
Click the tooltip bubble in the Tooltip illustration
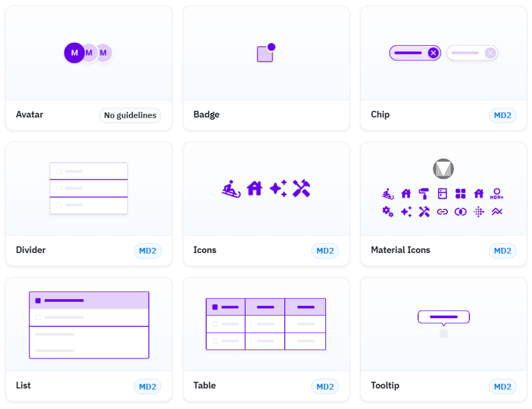[x=444, y=317]
